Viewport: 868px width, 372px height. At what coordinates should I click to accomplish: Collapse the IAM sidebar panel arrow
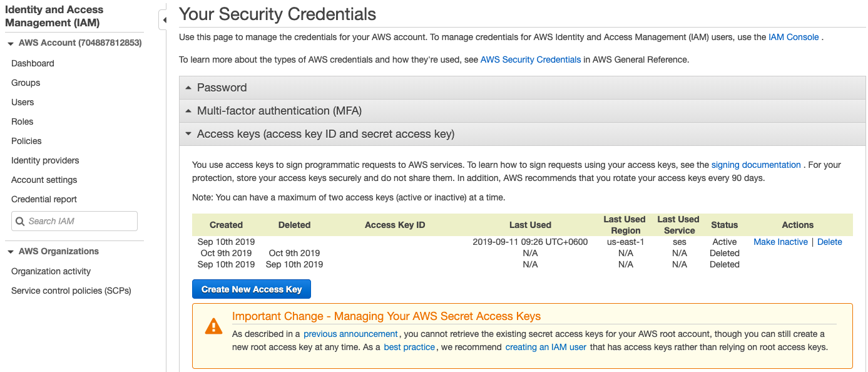(x=164, y=20)
